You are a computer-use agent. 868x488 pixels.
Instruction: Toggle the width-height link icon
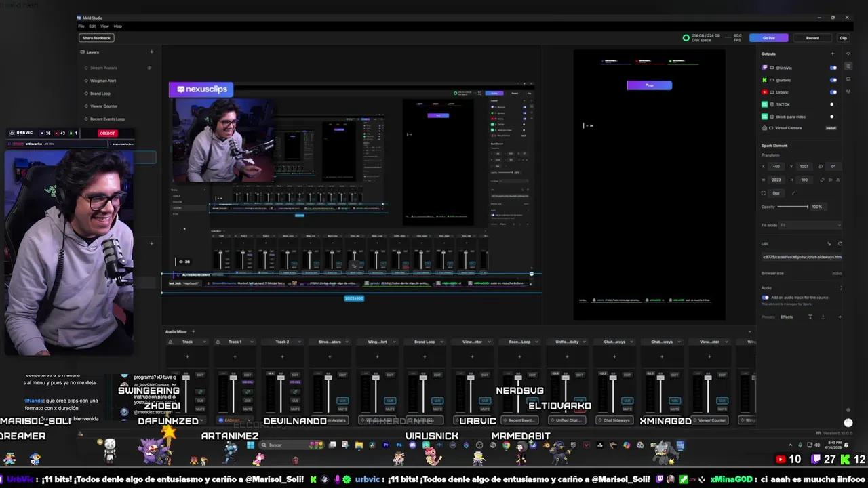pos(823,180)
